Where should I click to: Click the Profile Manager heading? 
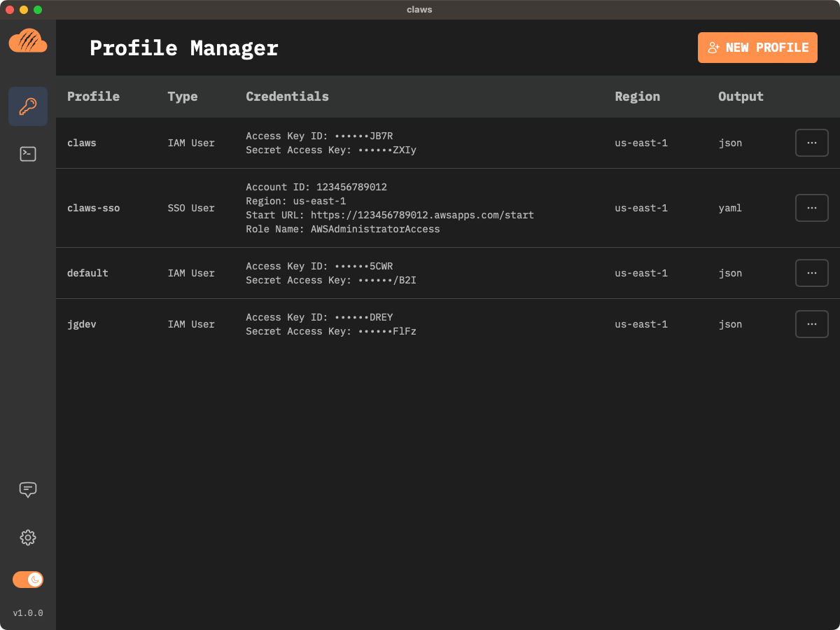point(184,48)
